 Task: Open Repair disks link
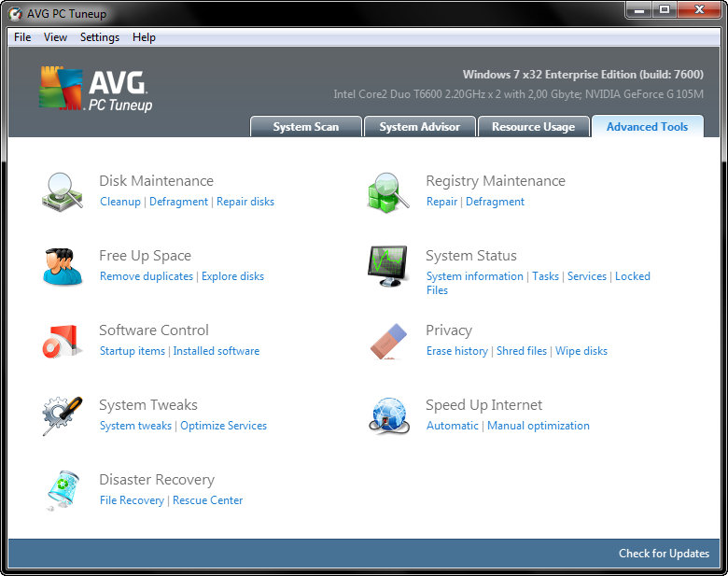tap(245, 202)
